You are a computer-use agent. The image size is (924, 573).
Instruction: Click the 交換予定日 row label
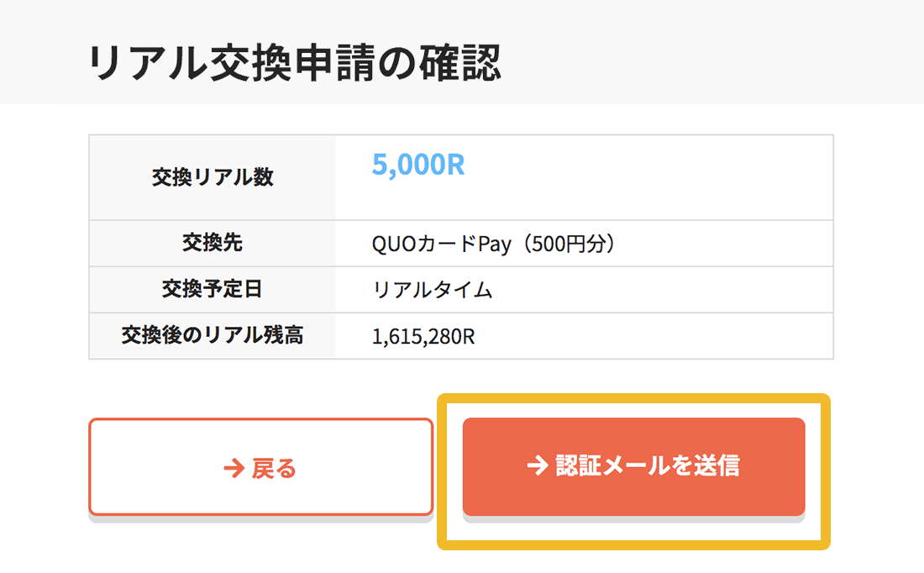coord(213,289)
